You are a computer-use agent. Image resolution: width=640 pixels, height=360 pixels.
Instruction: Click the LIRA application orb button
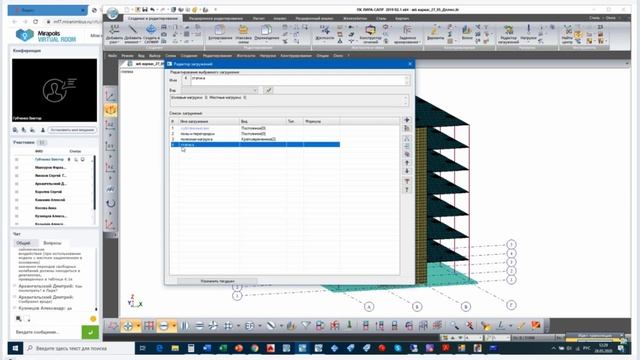[113, 13]
